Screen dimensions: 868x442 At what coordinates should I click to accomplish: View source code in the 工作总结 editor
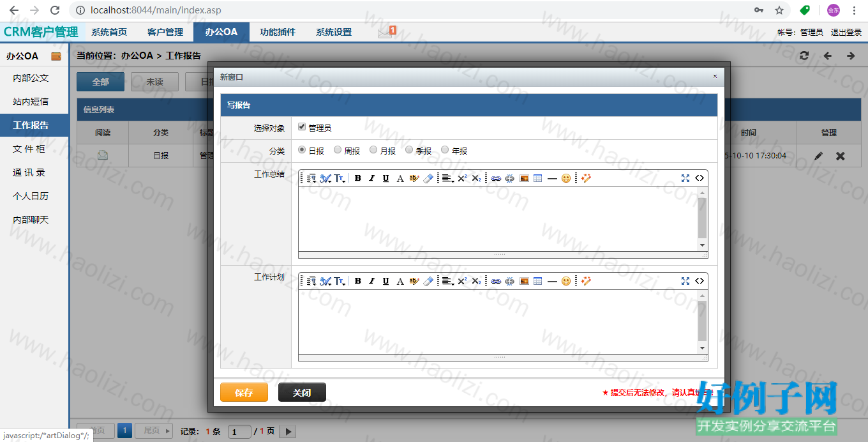(x=700, y=178)
